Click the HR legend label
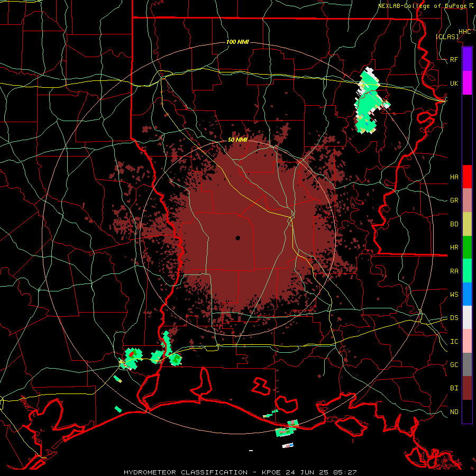The width and height of the screenshot is (476, 476). tap(454, 248)
